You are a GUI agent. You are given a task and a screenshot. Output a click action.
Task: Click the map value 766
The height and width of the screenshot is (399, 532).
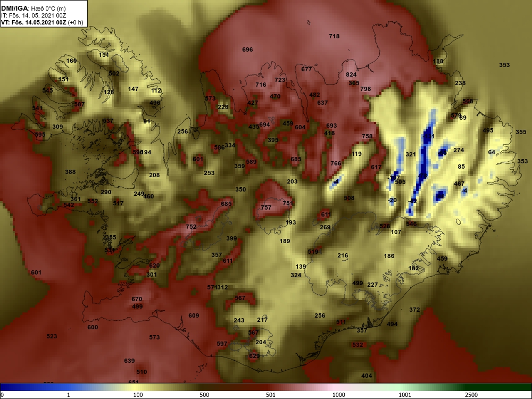(336, 163)
